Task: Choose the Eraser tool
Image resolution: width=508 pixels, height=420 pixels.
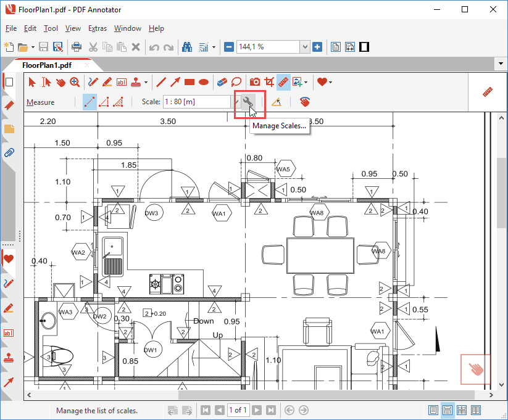Action: click(x=222, y=81)
